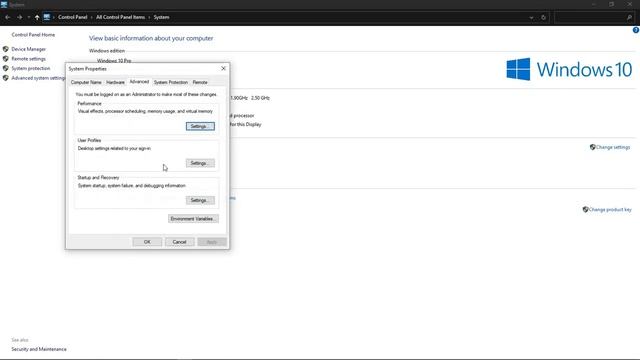Select Control Panel in the breadcrumb
This screenshot has width=640, height=360.
tap(73, 17)
